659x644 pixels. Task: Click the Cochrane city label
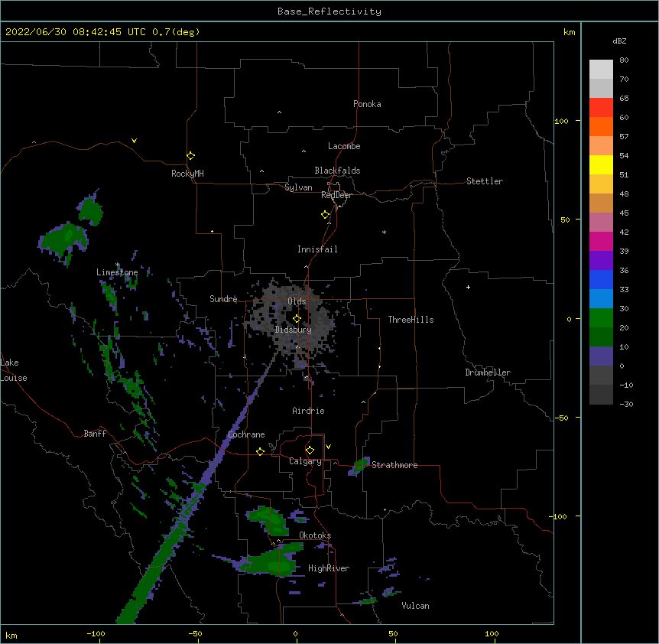(x=246, y=434)
